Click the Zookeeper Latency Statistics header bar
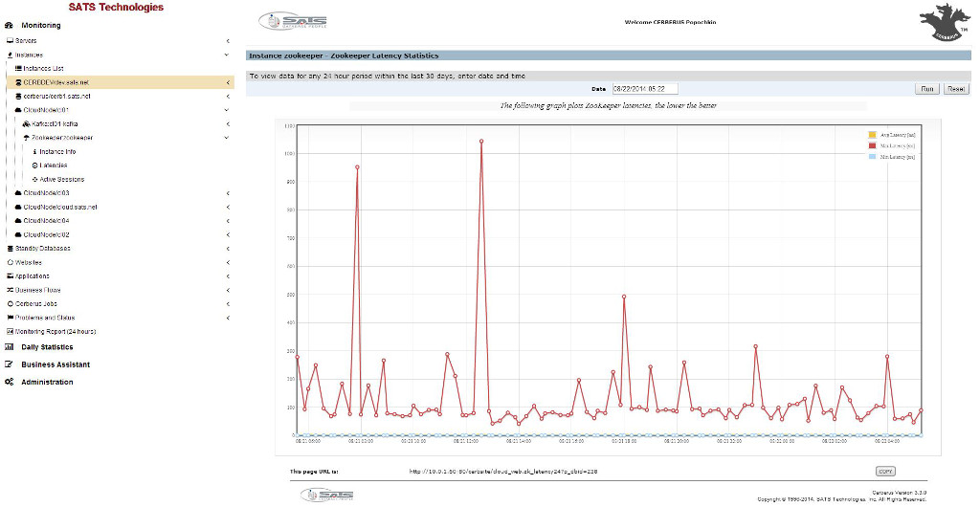This screenshot has height=507, width=980. (609, 55)
